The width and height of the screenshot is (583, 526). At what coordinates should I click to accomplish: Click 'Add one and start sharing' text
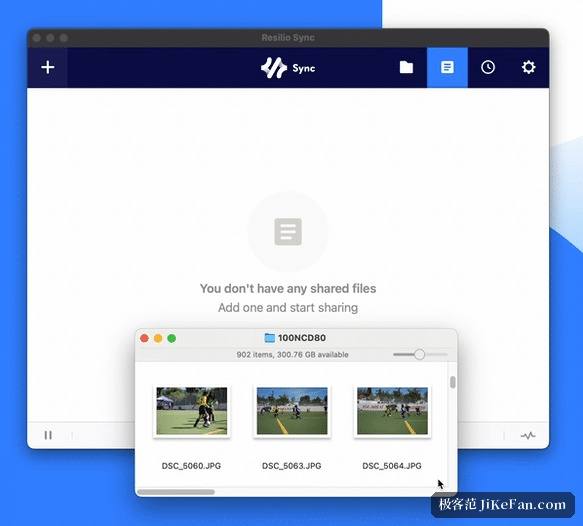tap(288, 307)
